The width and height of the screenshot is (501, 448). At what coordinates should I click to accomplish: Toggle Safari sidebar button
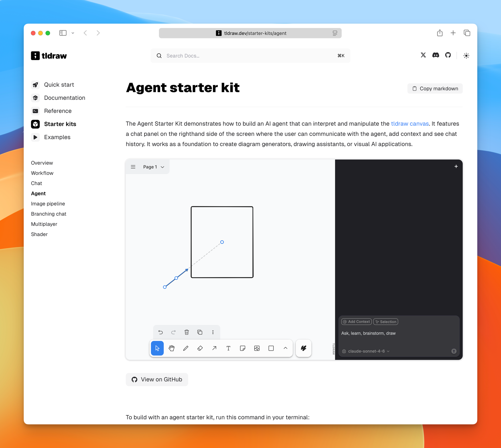[x=63, y=33]
